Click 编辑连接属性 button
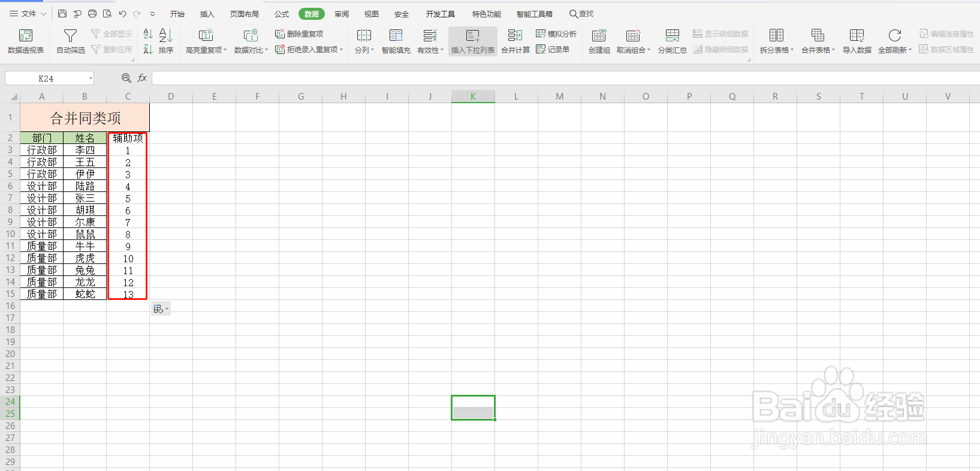Image resolution: width=980 pixels, height=471 pixels. [x=947, y=34]
